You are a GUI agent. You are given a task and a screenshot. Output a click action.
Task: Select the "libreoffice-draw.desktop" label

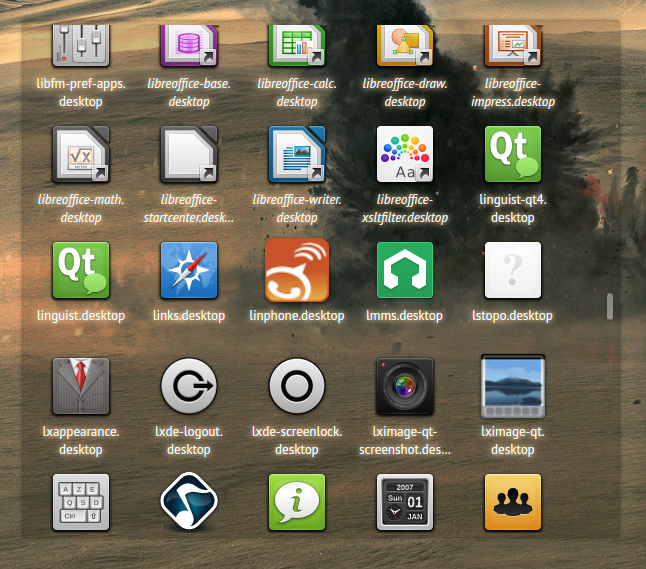(405, 92)
